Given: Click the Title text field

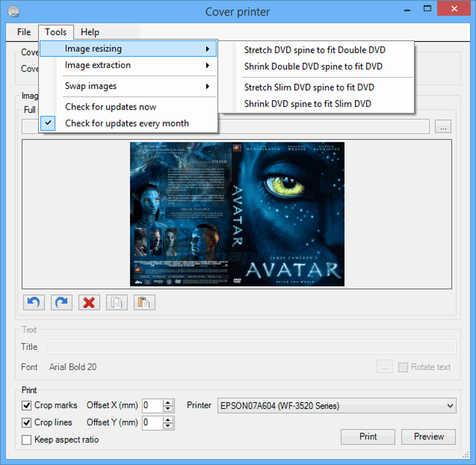Looking at the screenshot, I should (252, 347).
